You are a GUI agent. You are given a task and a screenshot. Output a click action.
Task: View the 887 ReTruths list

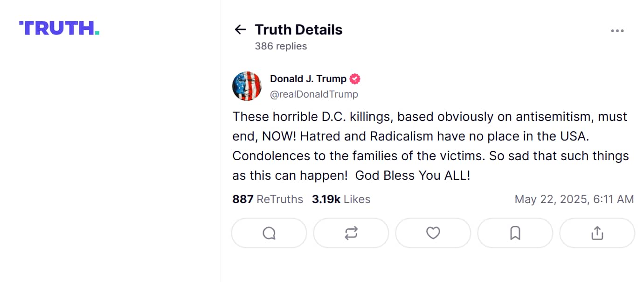(268, 199)
